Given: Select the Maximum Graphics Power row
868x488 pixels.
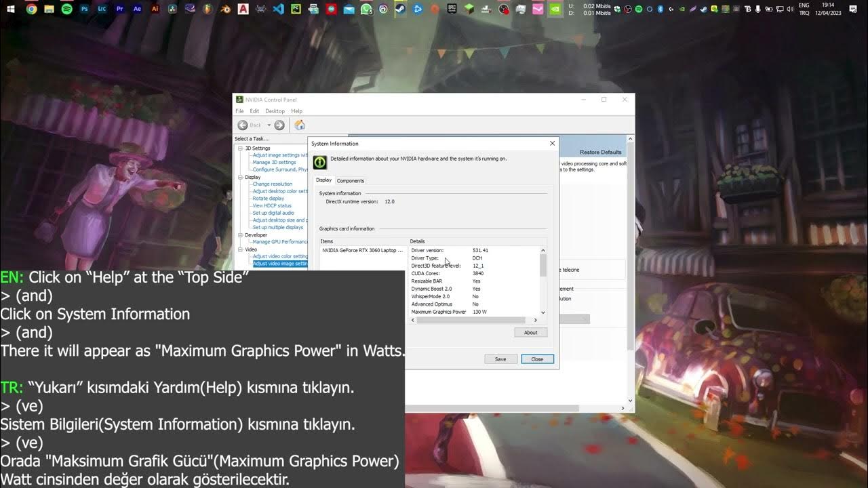Looking at the screenshot, I should [474, 312].
